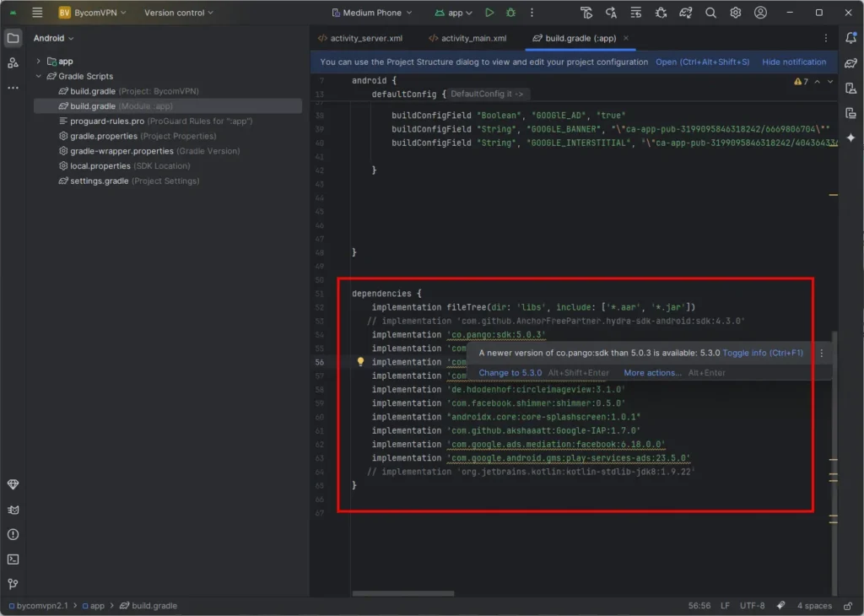Open the App Quality Insights diamond icon
Screen dimensions: 864x616
[x=13, y=484]
